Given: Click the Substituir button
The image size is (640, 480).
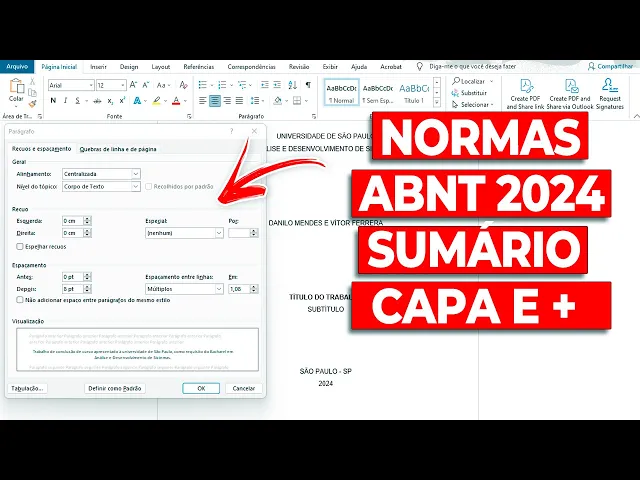Looking at the screenshot, I should (469, 93).
